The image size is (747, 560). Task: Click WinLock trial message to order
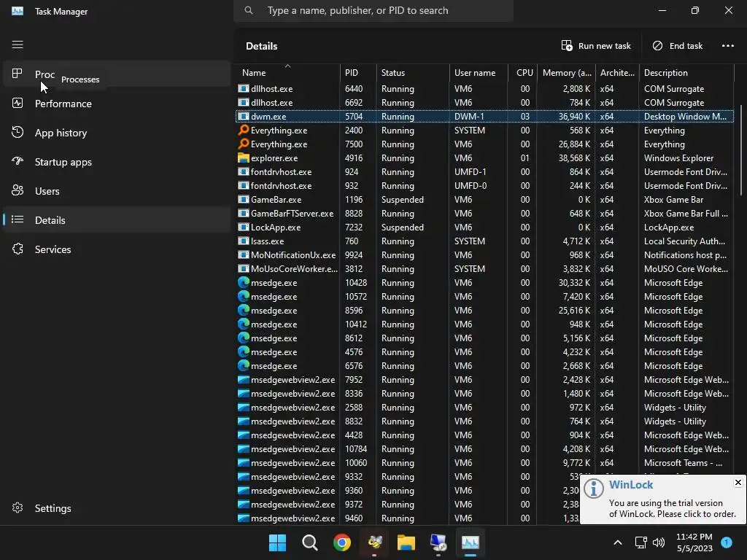coord(672,508)
